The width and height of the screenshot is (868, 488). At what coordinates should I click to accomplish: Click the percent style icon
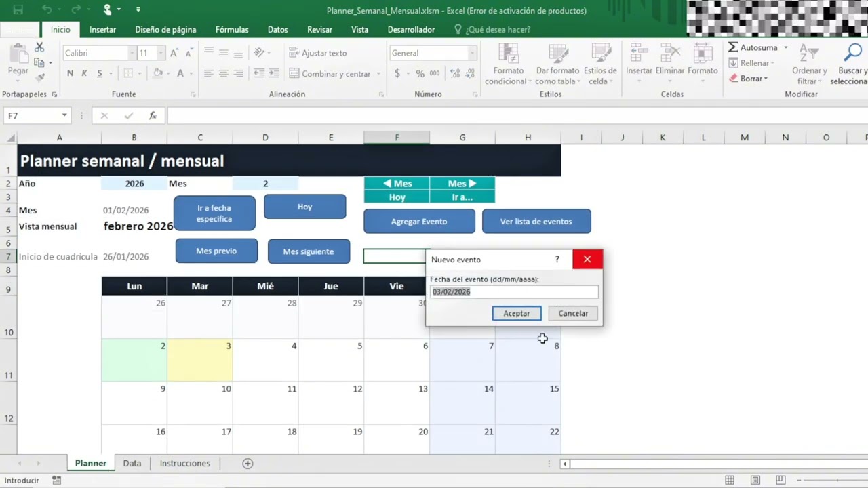[420, 73]
